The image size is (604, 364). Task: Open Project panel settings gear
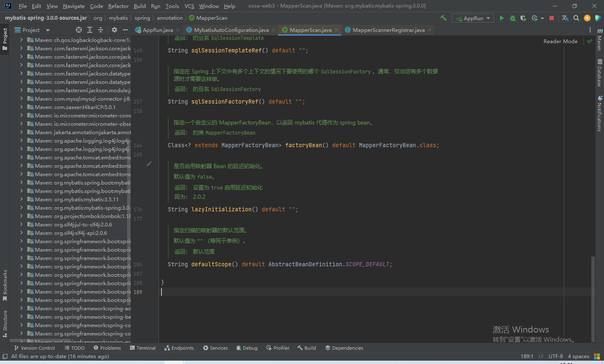[x=115, y=30]
